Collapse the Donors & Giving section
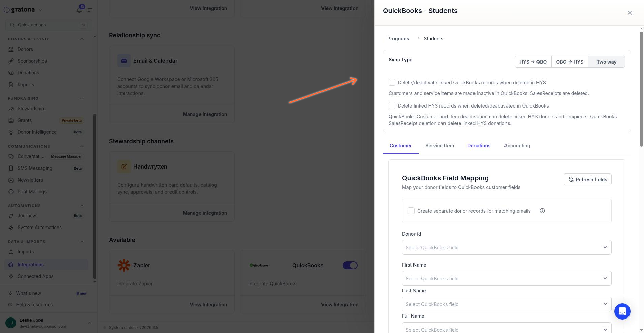 82,39
